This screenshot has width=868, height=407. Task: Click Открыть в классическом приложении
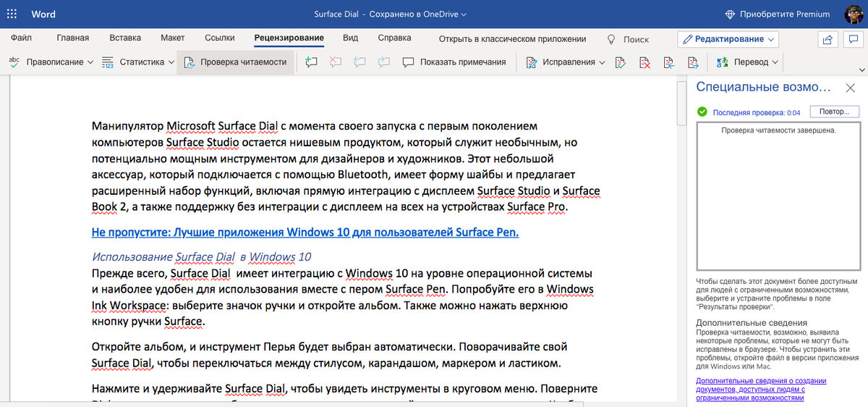tap(513, 39)
